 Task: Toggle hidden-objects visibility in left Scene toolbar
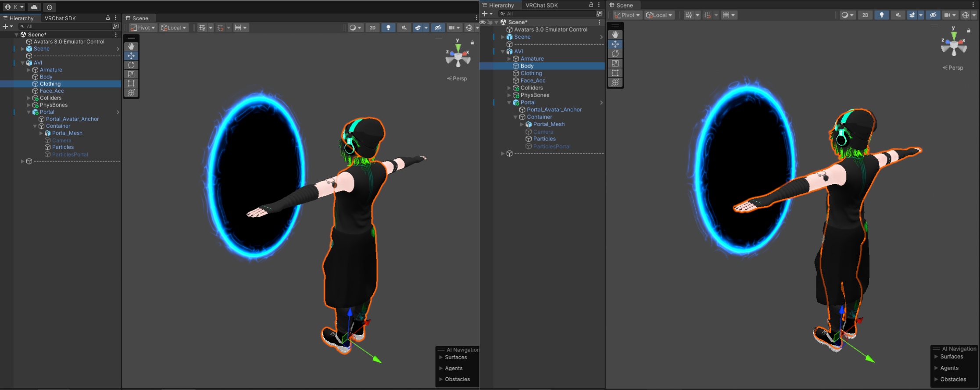coord(438,28)
